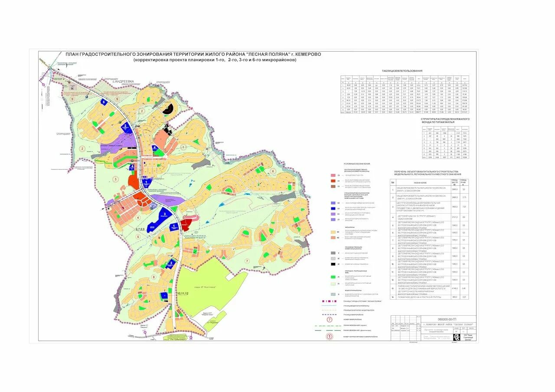Click the bright green recreation zone swatch
Screen dimensions: 555x392
[333, 277]
